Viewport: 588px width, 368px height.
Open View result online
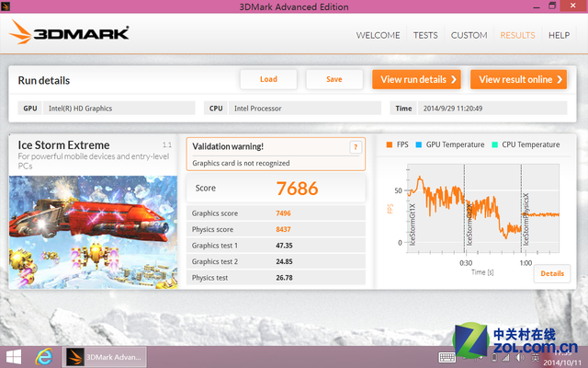click(x=518, y=79)
